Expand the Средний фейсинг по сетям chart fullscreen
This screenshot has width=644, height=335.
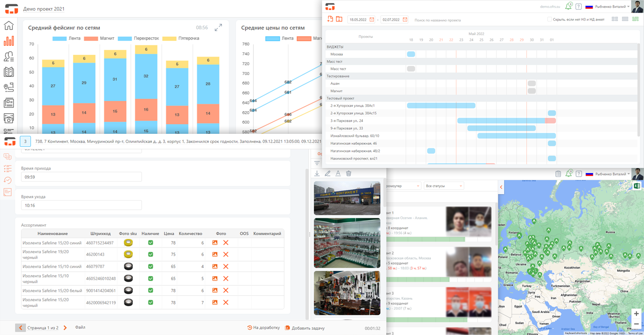pos(218,28)
